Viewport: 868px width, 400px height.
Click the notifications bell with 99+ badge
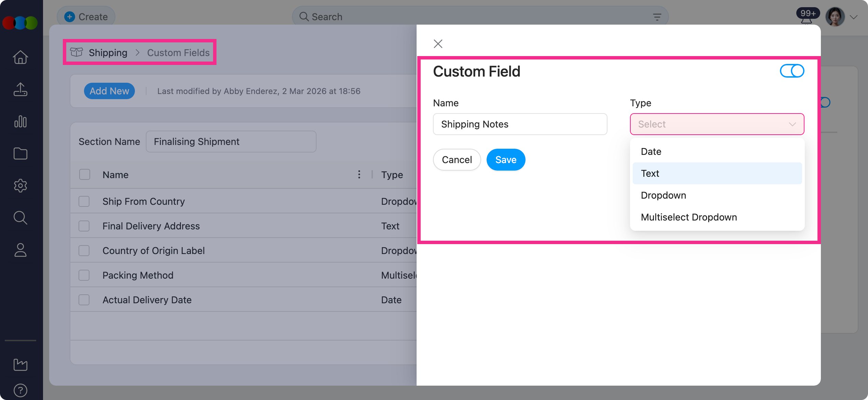click(x=806, y=18)
